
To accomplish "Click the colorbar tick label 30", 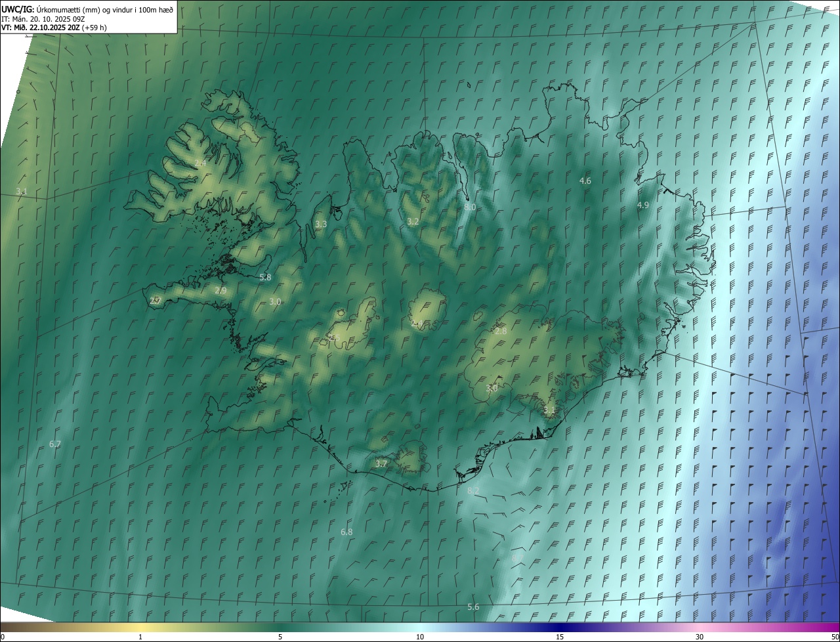I will (700, 637).
